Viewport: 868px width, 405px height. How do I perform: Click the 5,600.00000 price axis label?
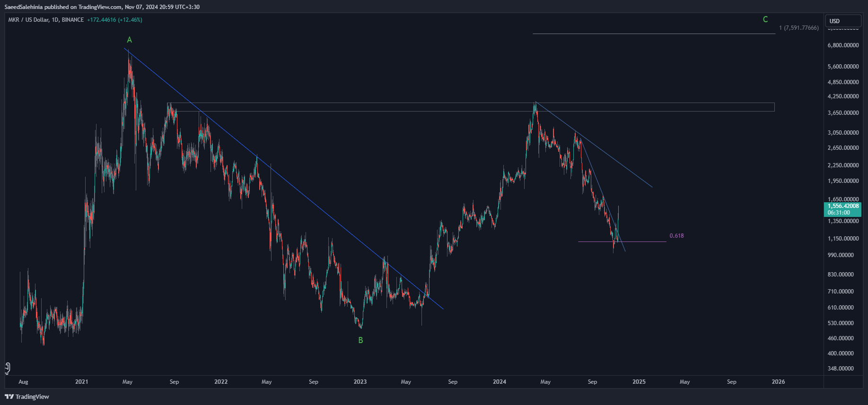click(843, 67)
